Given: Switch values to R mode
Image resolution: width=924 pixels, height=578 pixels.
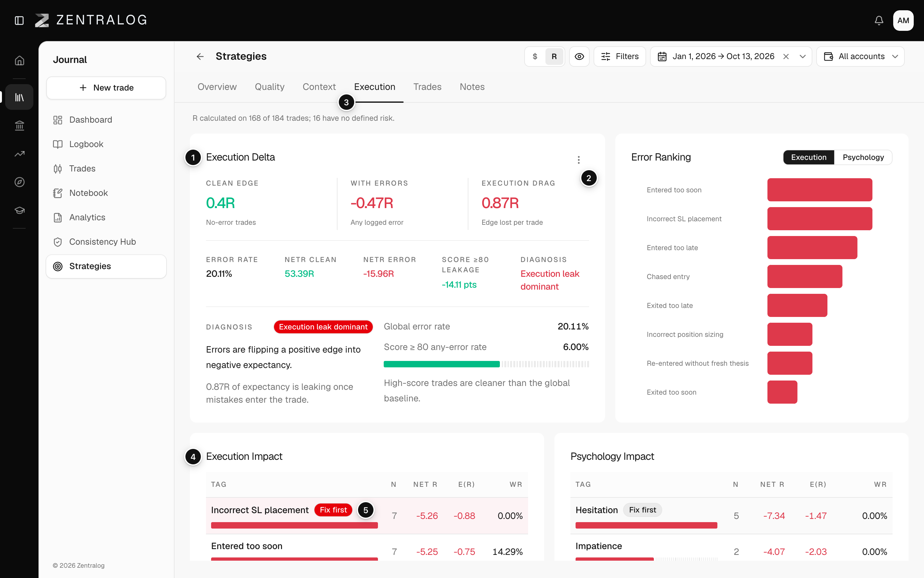Looking at the screenshot, I should 554,57.
